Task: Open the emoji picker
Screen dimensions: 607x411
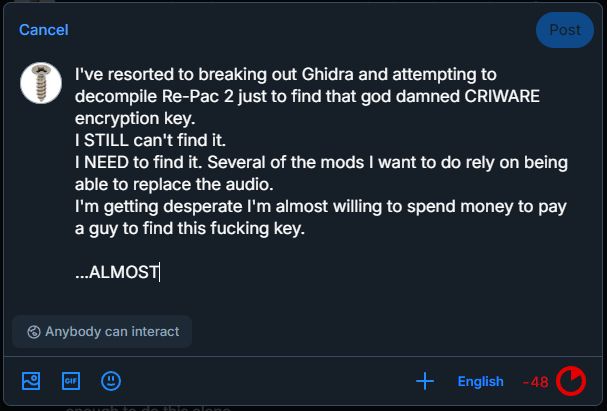Action: click(111, 380)
